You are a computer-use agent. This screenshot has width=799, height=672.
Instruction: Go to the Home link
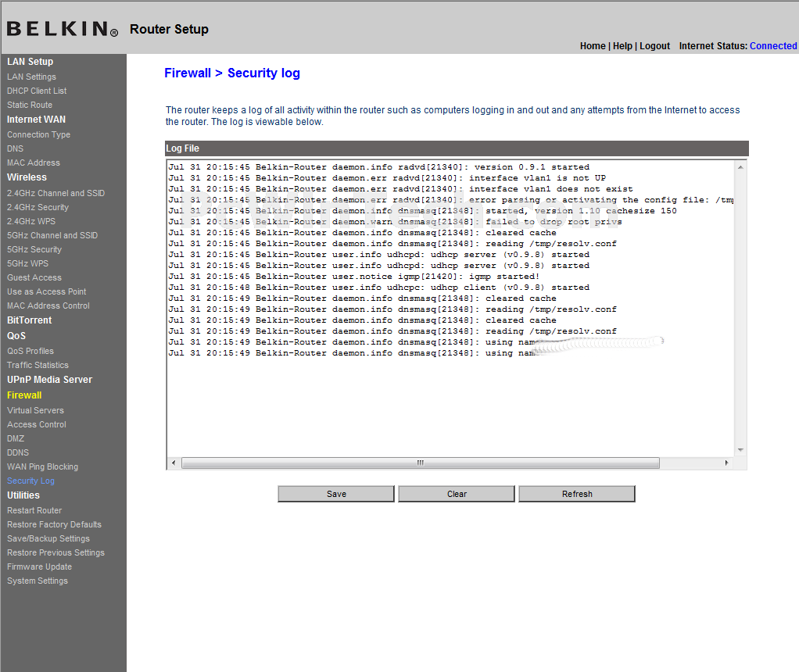(x=593, y=46)
